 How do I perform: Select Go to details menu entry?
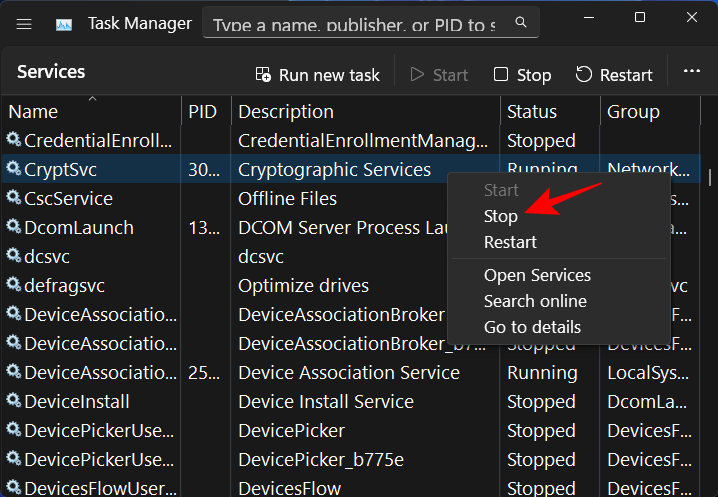(532, 327)
